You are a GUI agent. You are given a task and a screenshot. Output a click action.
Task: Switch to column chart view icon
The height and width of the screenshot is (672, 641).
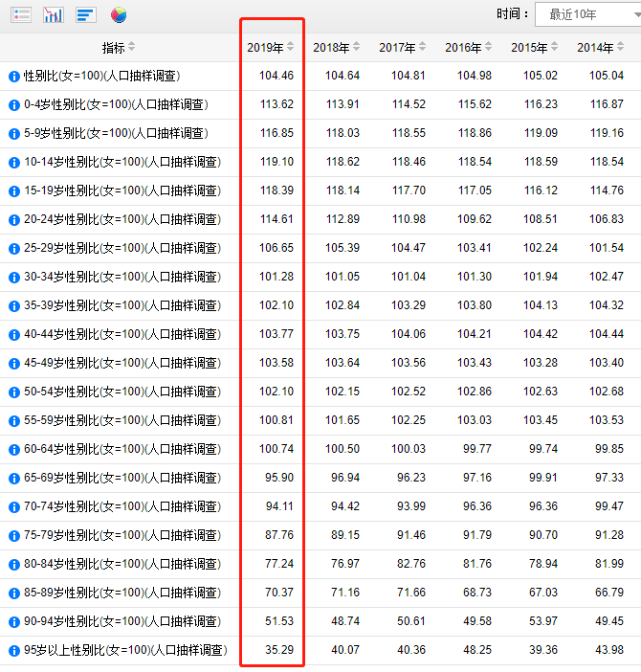coord(54,14)
